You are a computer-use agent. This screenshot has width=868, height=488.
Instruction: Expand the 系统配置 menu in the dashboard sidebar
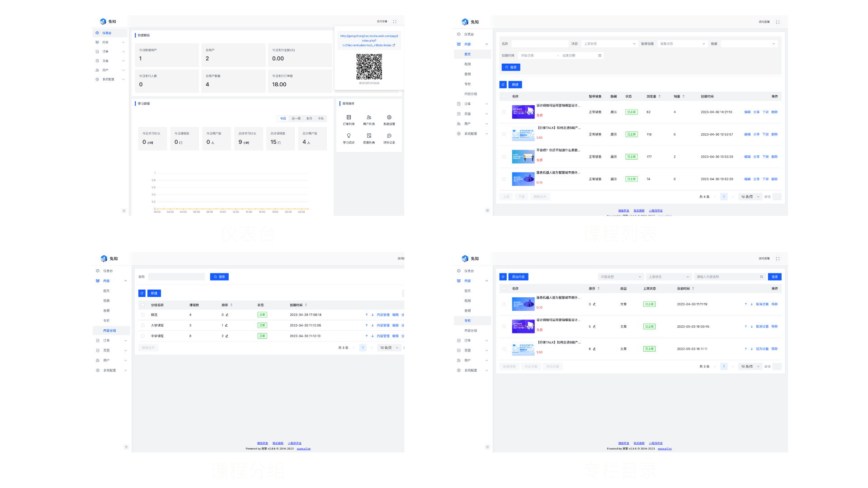(110, 80)
